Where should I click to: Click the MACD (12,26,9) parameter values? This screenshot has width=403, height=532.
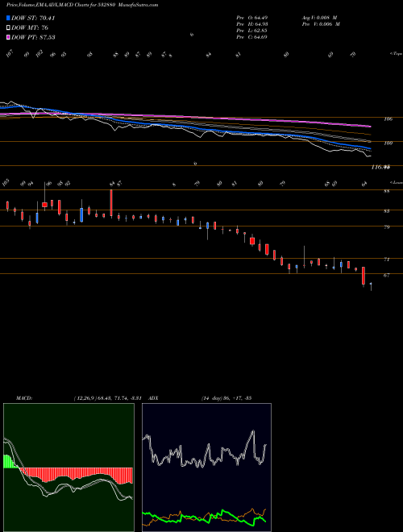110,397
